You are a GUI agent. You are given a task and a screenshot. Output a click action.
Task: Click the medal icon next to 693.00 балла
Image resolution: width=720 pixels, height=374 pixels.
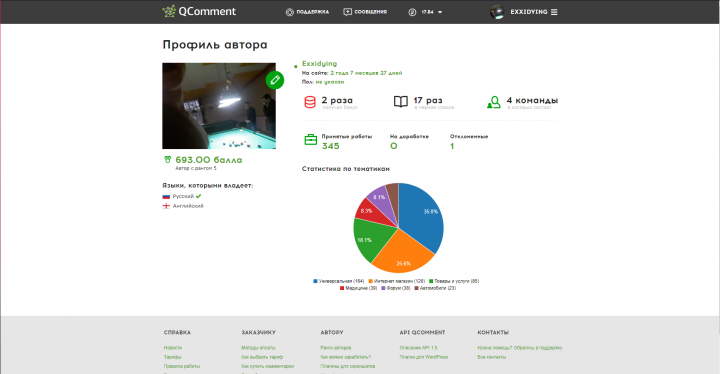(167, 159)
